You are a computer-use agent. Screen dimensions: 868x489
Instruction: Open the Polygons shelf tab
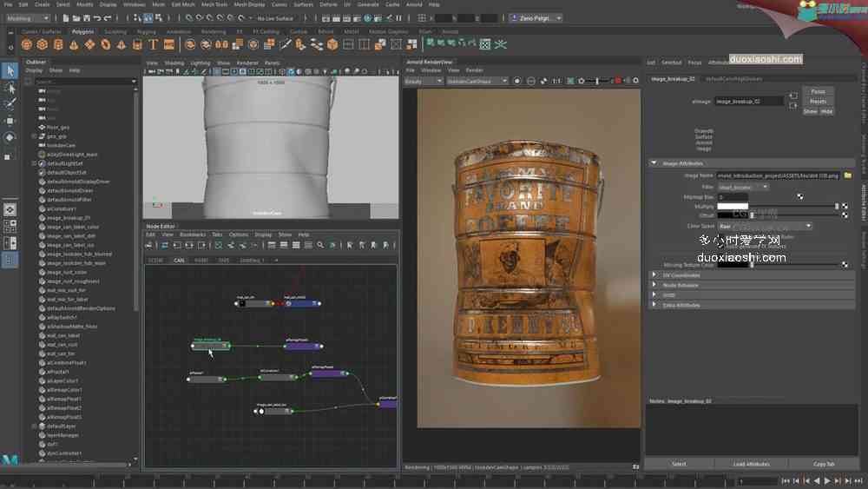[x=83, y=31]
